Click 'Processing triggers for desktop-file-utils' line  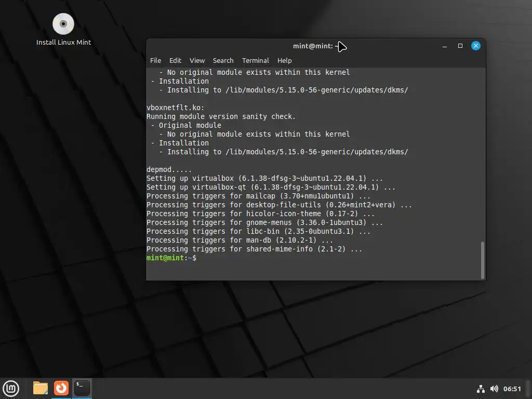279,205
